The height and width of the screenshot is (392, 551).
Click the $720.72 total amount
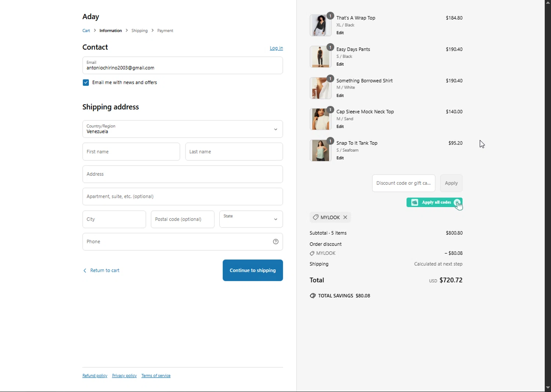coord(451,280)
